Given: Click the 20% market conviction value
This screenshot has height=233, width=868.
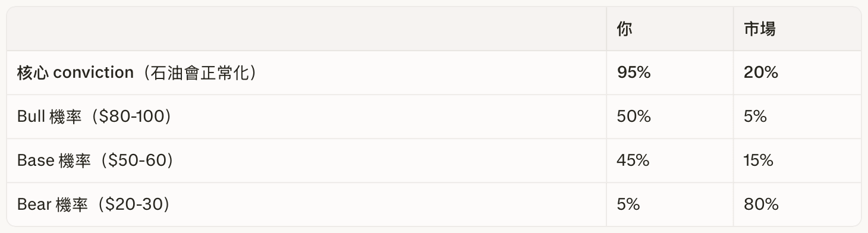Looking at the screenshot, I should (x=761, y=73).
